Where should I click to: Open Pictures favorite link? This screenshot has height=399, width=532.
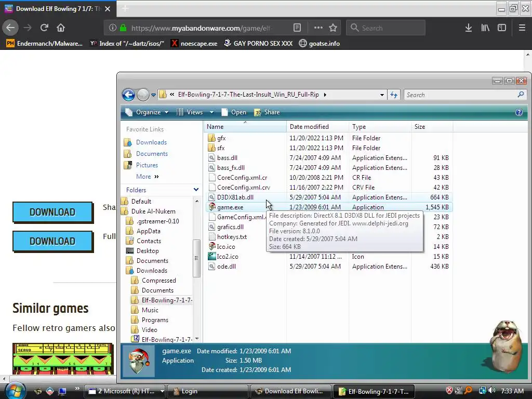tap(147, 165)
